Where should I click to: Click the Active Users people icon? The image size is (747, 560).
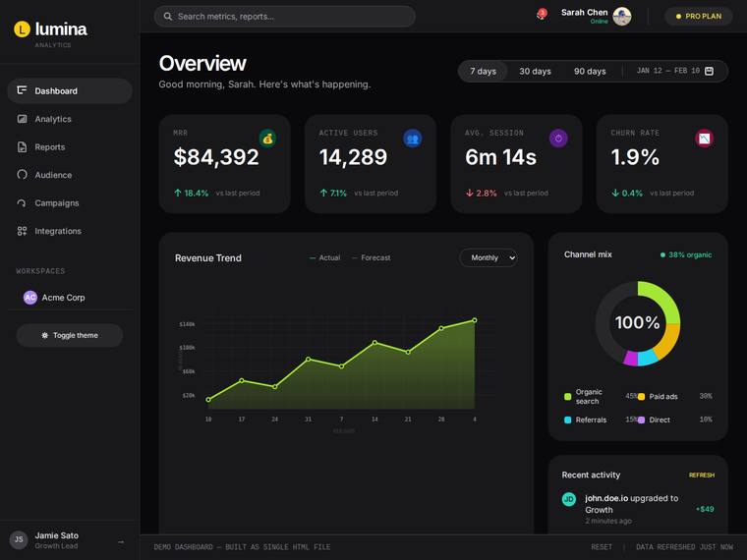[413, 139]
